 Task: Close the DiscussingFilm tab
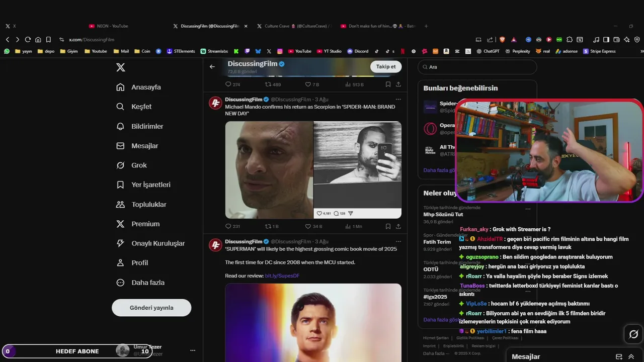click(246, 26)
